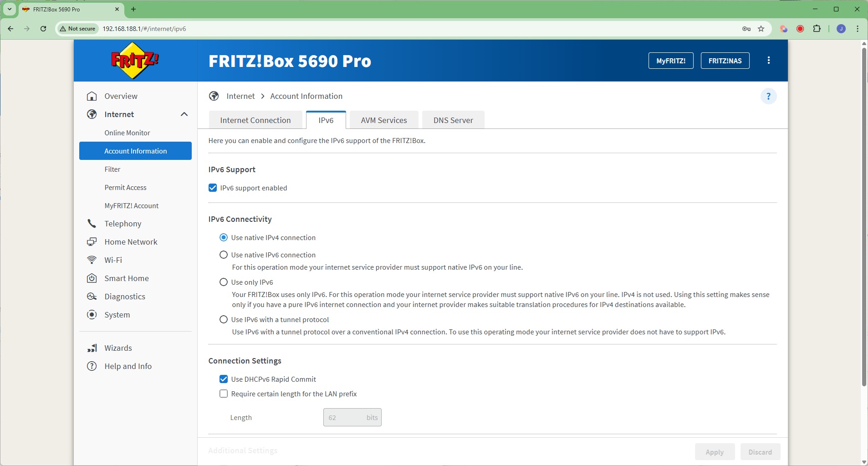Collapse the Internet menu chevron

(x=184, y=114)
